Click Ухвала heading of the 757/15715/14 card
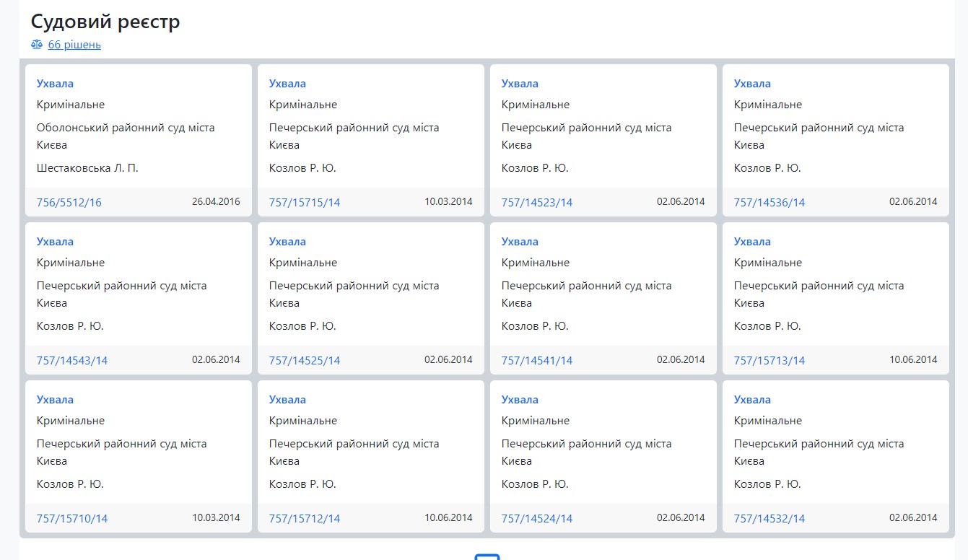The image size is (968, 560). click(x=287, y=84)
